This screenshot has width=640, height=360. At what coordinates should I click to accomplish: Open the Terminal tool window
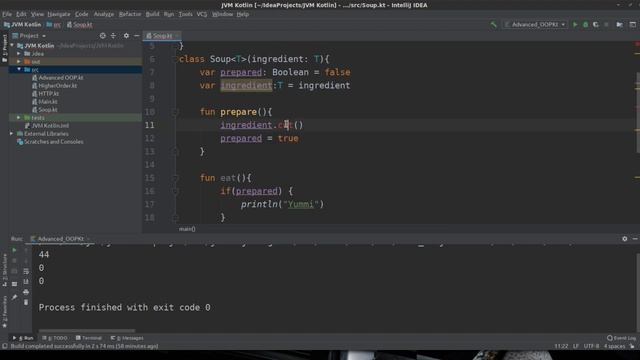pos(89,338)
